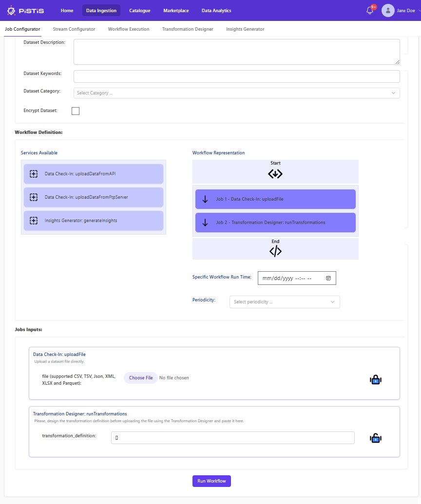
Task: Click the 'Upload a dataset file directly.' text
Action: 59,361
